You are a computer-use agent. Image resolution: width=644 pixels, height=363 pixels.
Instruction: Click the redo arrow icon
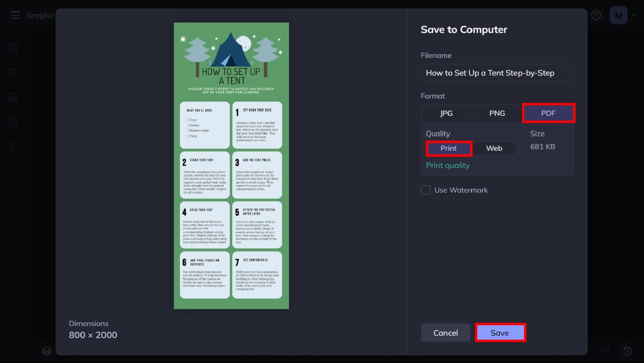(606, 351)
